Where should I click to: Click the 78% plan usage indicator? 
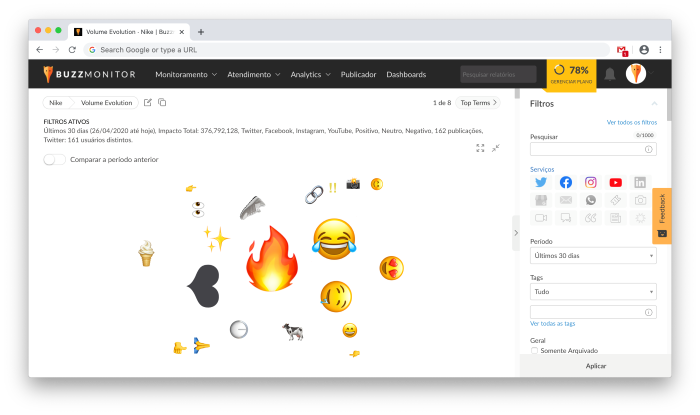coord(571,75)
